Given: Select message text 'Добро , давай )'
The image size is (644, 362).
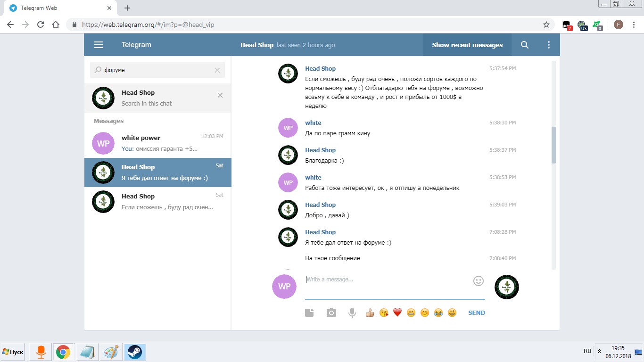Looking at the screenshot, I should [x=327, y=215].
